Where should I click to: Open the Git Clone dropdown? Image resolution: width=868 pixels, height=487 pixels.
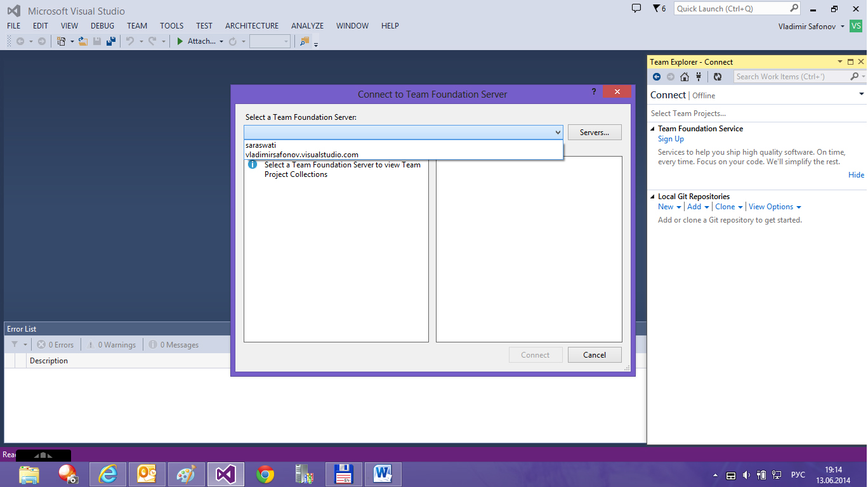point(728,207)
